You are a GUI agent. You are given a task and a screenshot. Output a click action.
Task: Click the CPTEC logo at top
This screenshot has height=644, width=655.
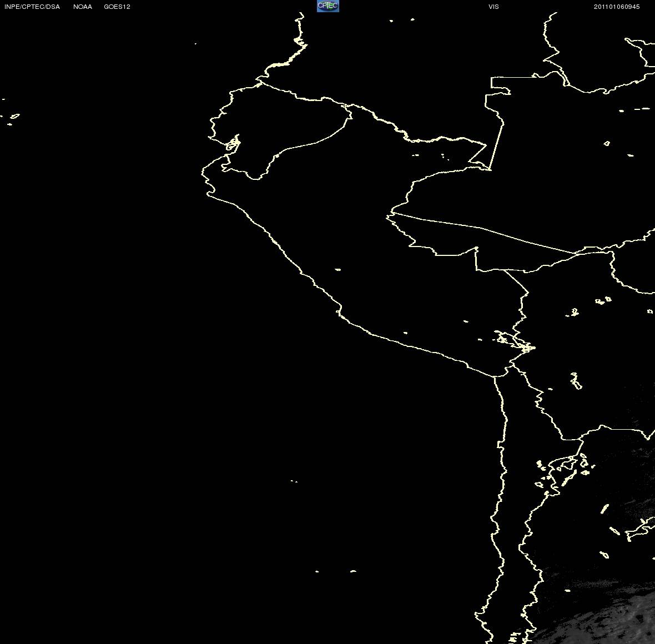(328, 6)
